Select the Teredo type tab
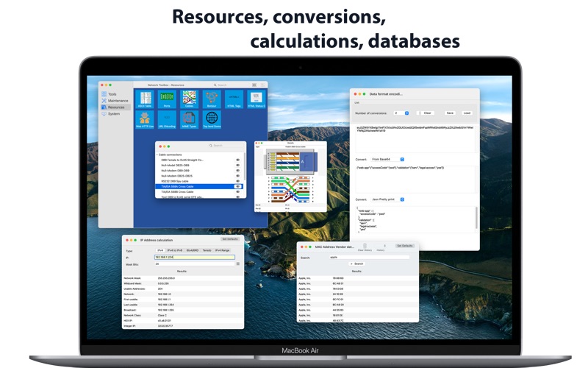The image size is (588, 368). pyautogui.click(x=207, y=250)
